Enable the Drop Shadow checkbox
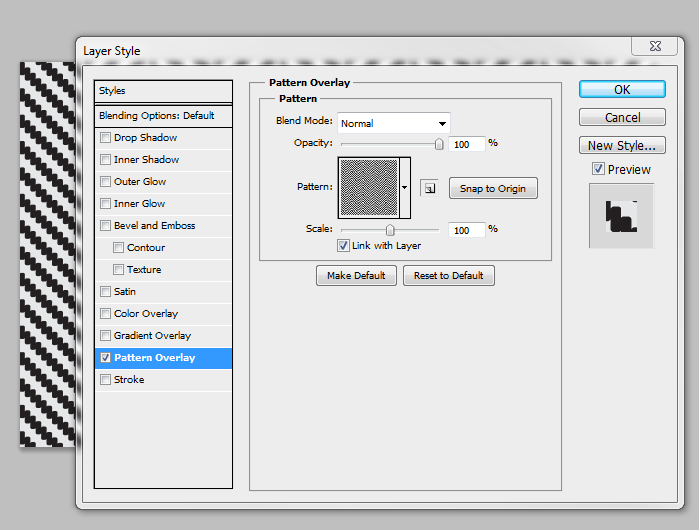Viewport: 699px width, 530px height. [x=105, y=137]
